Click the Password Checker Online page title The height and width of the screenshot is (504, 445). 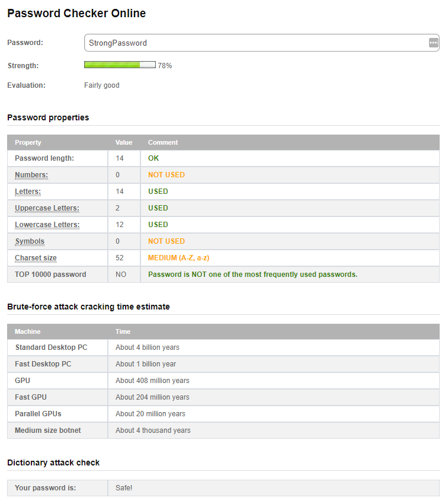[x=76, y=13]
